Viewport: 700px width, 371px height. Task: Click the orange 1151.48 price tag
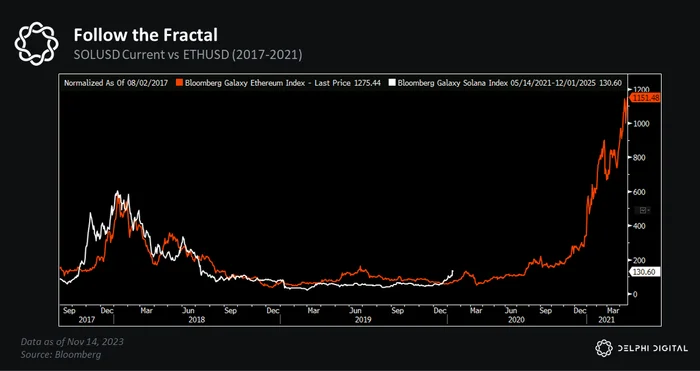[644, 98]
